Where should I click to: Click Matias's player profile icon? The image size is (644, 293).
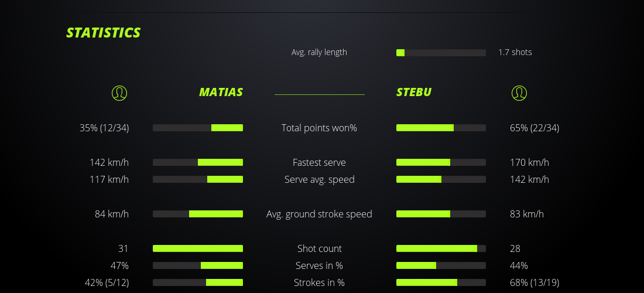(119, 93)
